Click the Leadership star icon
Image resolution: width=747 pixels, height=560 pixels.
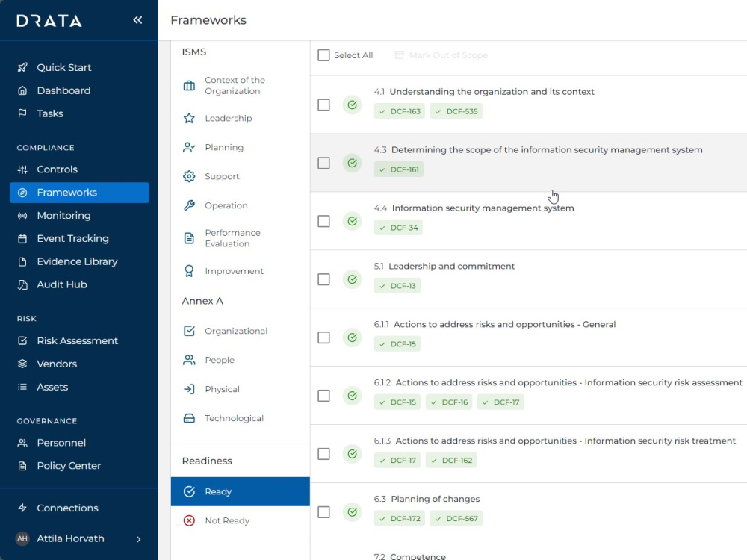189,118
